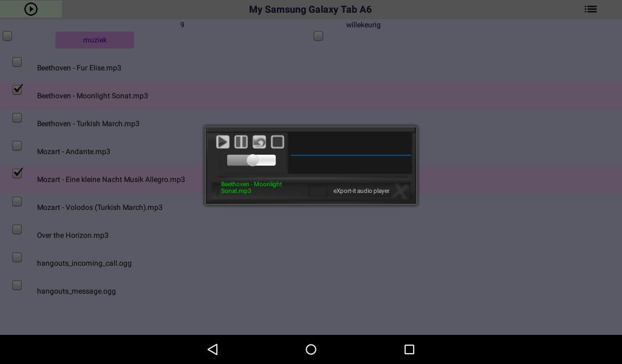Check hangouts_incoming_call.ogg
Image resolution: width=622 pixels, height=364 pixels.
(x=17, y=257)
